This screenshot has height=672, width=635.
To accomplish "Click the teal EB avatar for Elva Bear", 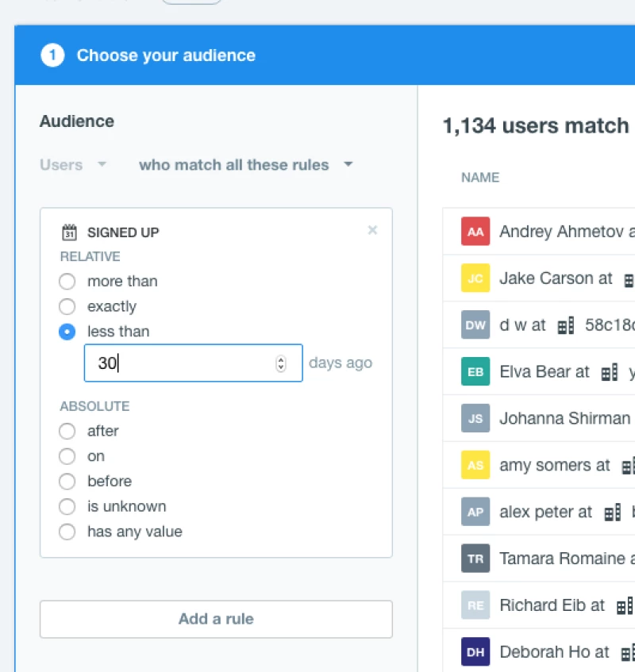I will (475, 371).
